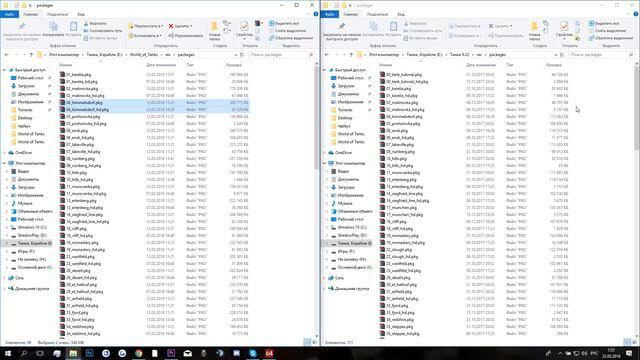
Task: Open File (Файл) tab in left window
Action: pyautogui.click(x=9, y=14)
